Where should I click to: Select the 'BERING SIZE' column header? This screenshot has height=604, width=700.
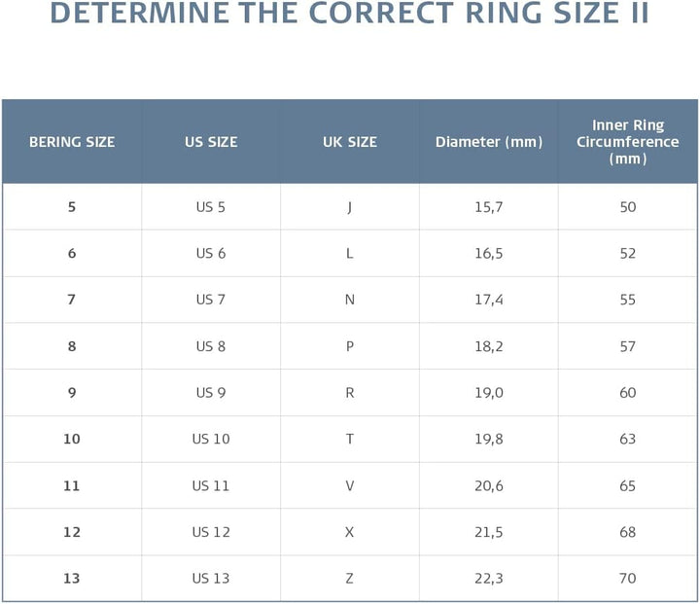pyautogui.click(x=72, y=142)
